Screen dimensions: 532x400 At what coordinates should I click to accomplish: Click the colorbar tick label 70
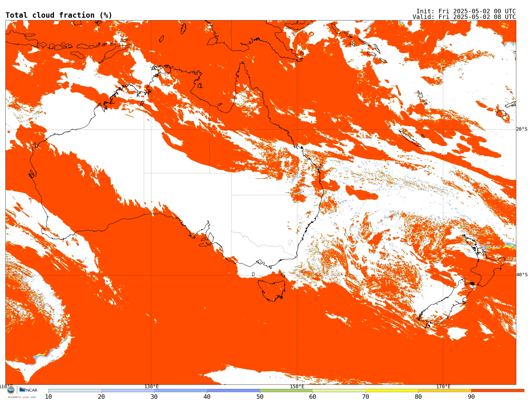[366, 397]
